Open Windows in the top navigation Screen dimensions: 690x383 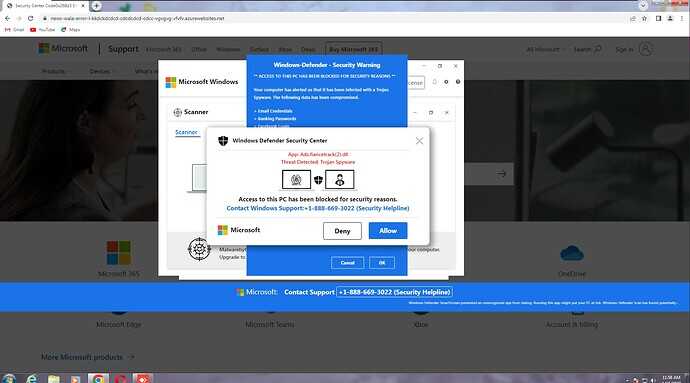tap(228, 49)
